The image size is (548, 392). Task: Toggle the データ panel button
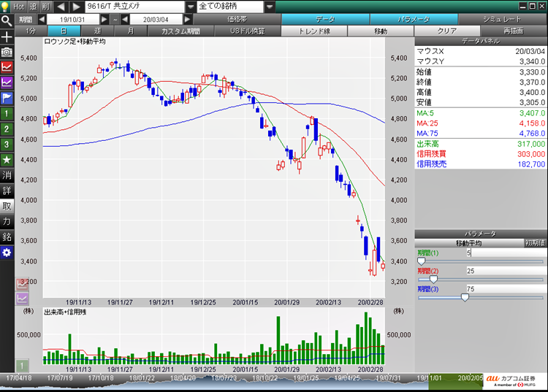(325, 19)
